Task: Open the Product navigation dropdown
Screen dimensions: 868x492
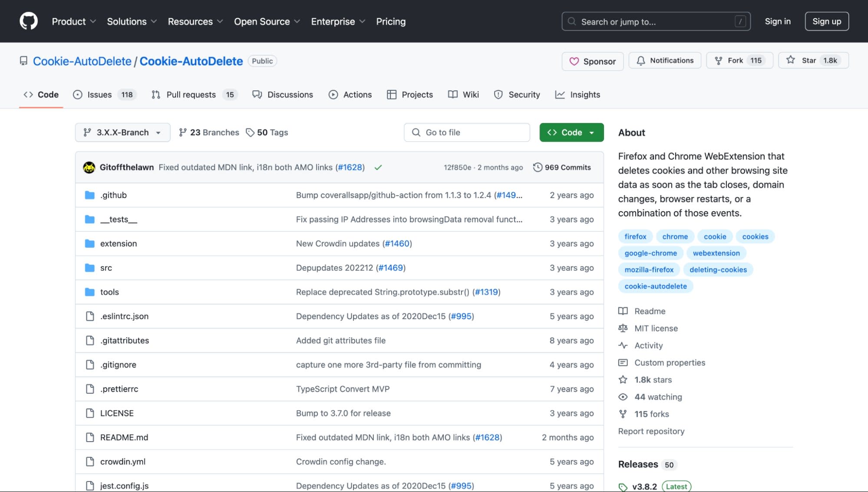Action: point(73,21)
